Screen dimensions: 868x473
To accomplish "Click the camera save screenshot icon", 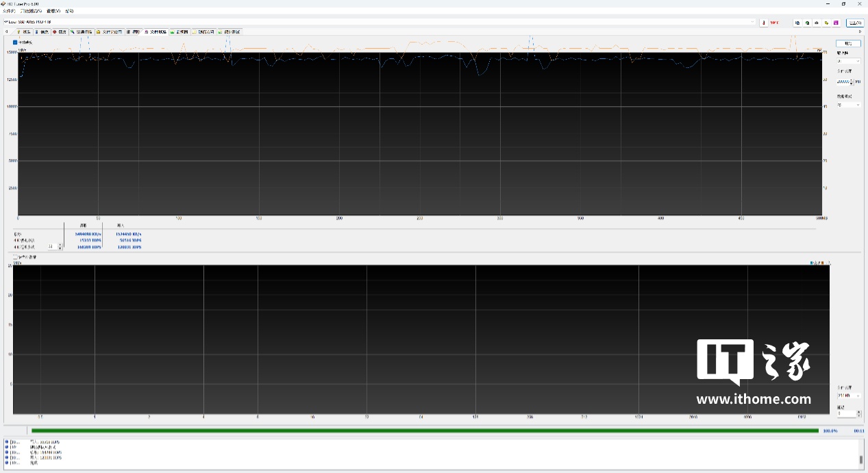I will pos(817,23).
